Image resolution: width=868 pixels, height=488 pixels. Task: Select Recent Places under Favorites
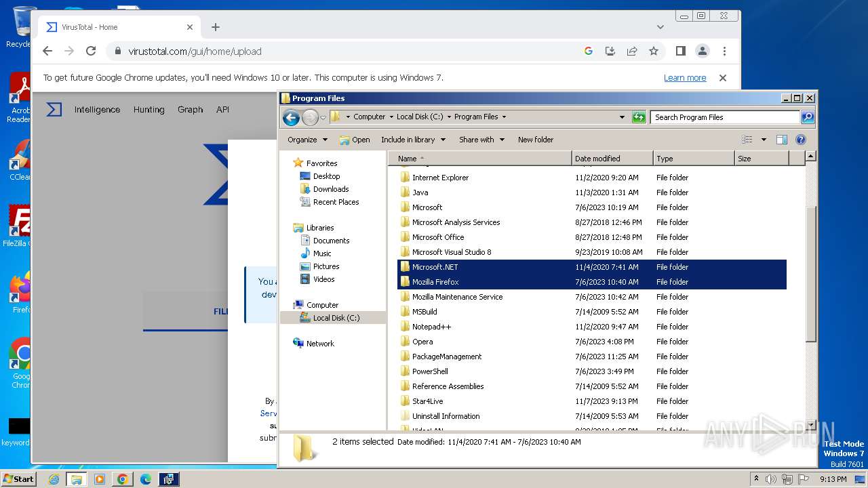click(336, 202)
